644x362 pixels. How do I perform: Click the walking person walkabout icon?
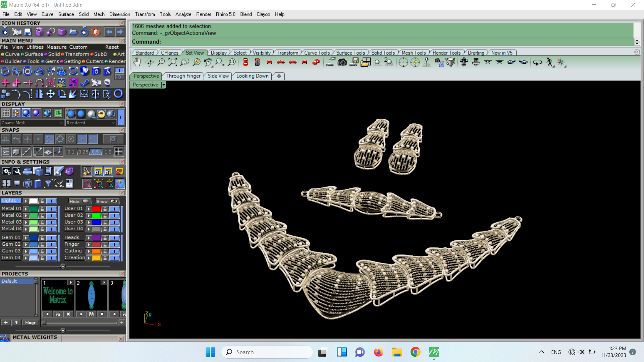pyautogui.click(x=549, y=62)
